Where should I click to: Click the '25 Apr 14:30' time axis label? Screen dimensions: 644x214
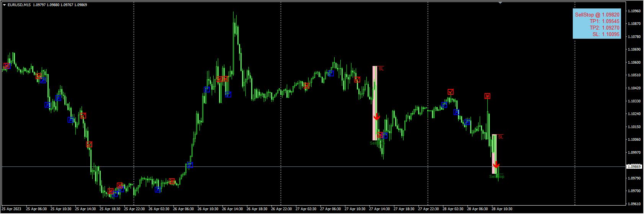coord(85,209)
